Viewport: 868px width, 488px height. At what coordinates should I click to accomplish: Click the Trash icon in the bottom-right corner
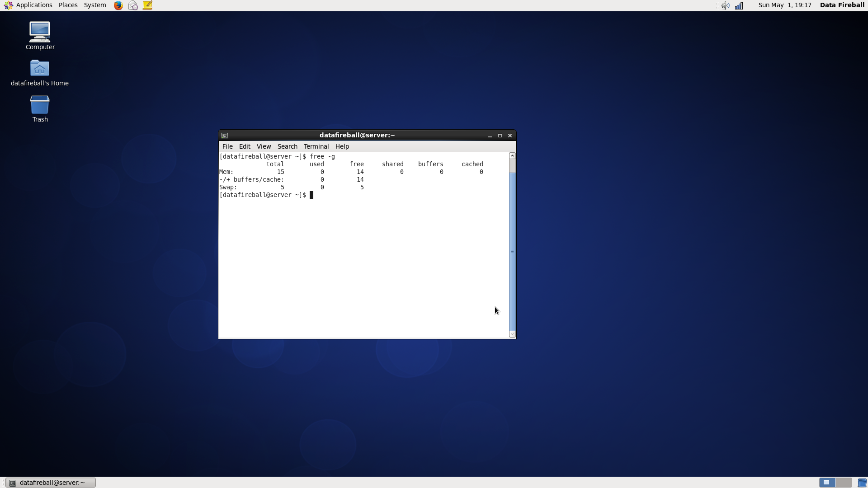point(863,483)
